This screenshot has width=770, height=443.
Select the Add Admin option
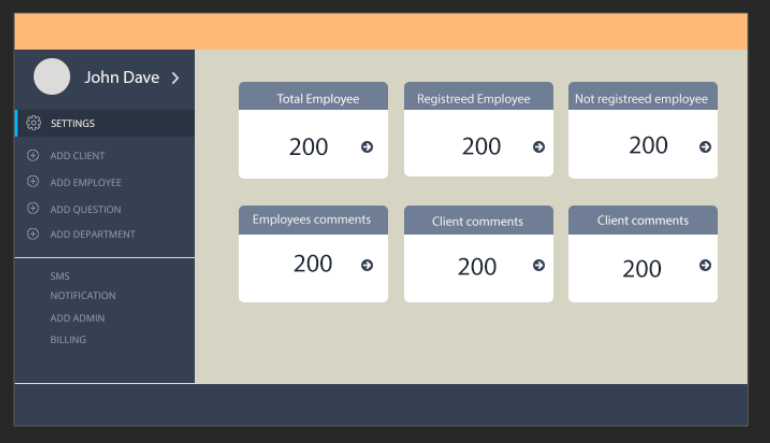tap(77, 318)
